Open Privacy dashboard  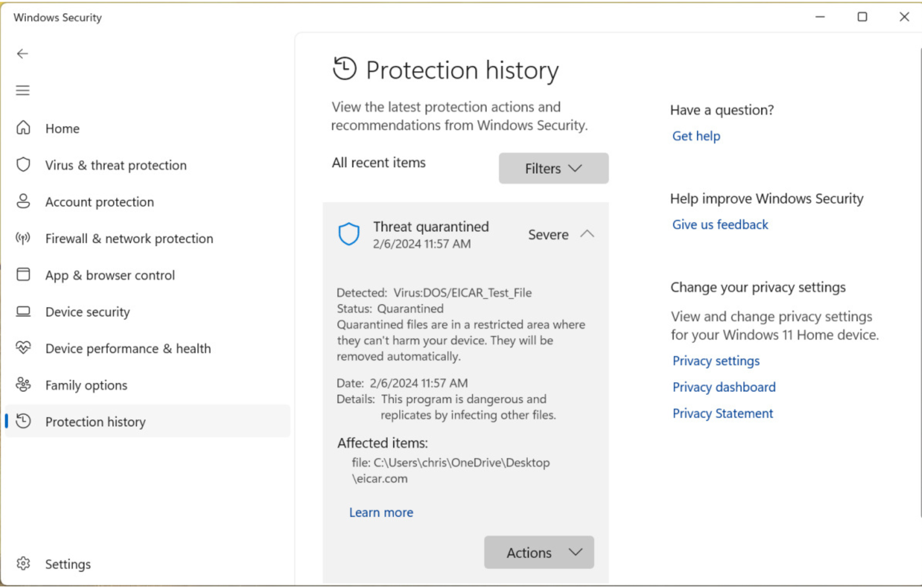pyautogui.click(x=724, y=387)
